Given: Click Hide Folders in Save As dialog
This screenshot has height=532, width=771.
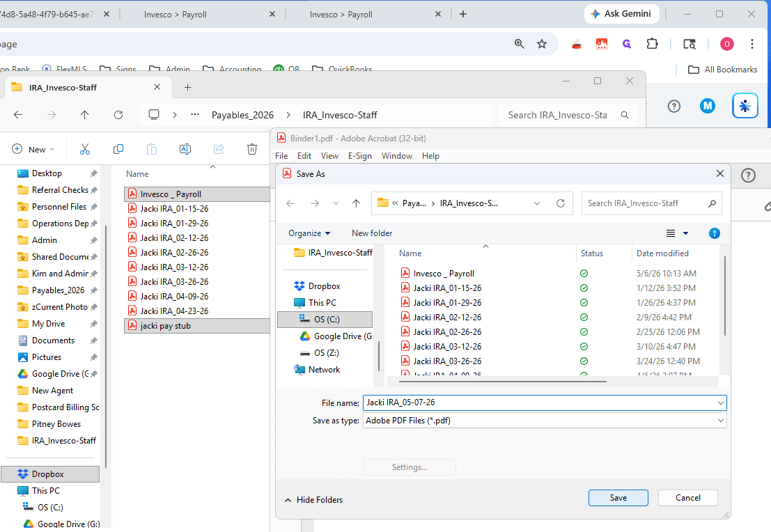Looking at the screenshot, I should point(313,499).
